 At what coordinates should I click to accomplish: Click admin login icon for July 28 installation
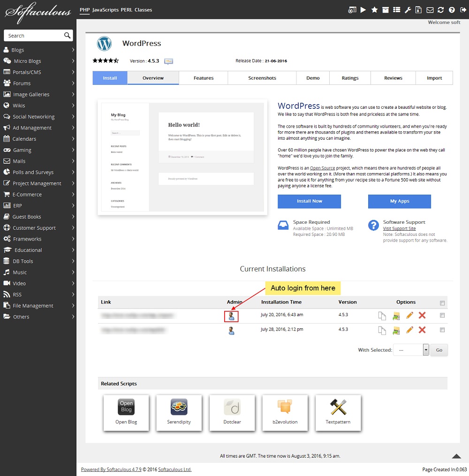(231, 331)
